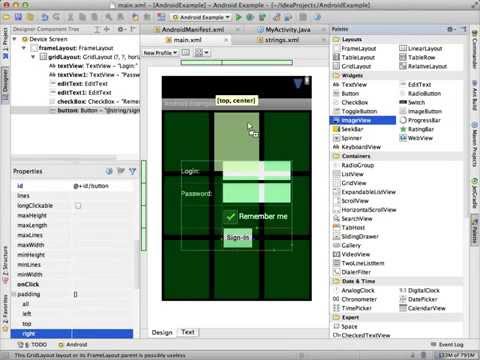480x360 pixels.
Task: Select the ImageView palette item
Action: click(363, 120)
